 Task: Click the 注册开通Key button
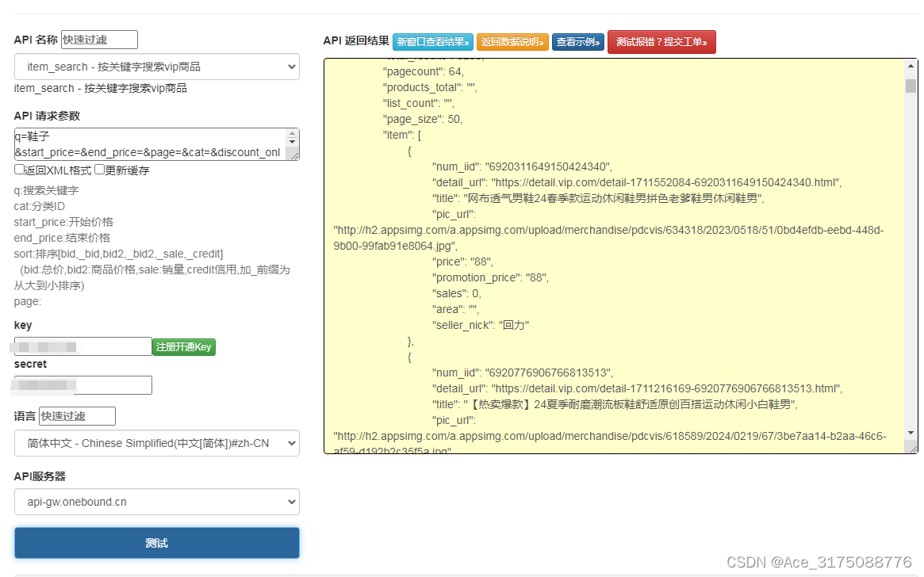[x=184, y=347]
